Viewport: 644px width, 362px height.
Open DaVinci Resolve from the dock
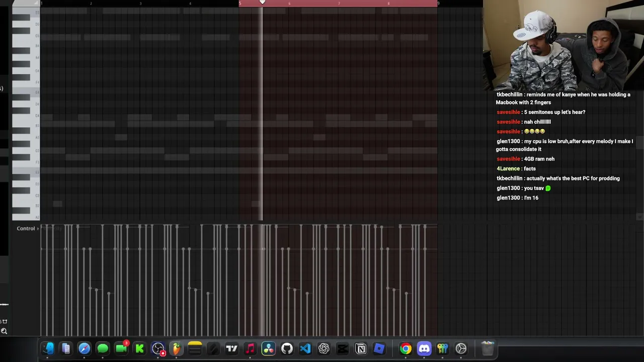coord(269,348)
